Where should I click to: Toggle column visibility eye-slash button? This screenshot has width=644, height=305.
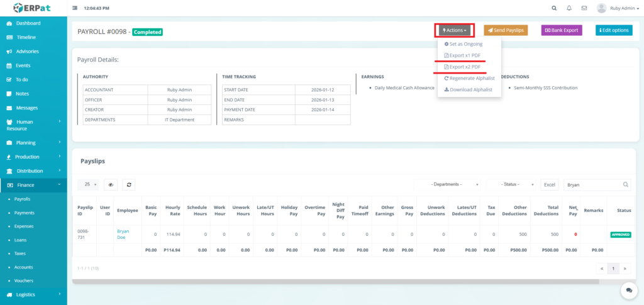(x=111, y=185)
